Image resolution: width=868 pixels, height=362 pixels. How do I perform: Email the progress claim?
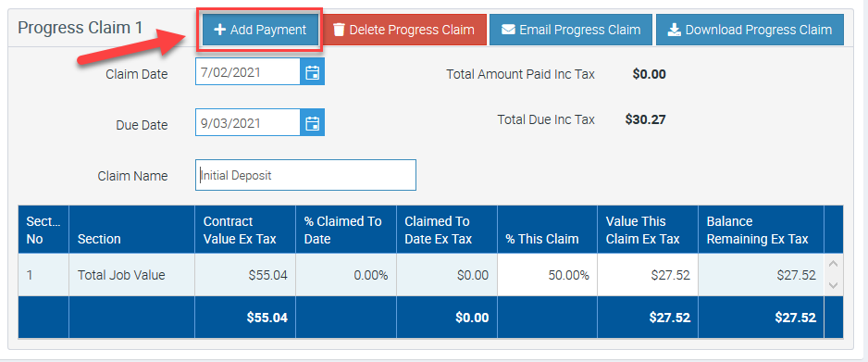(x=571, y=30)
